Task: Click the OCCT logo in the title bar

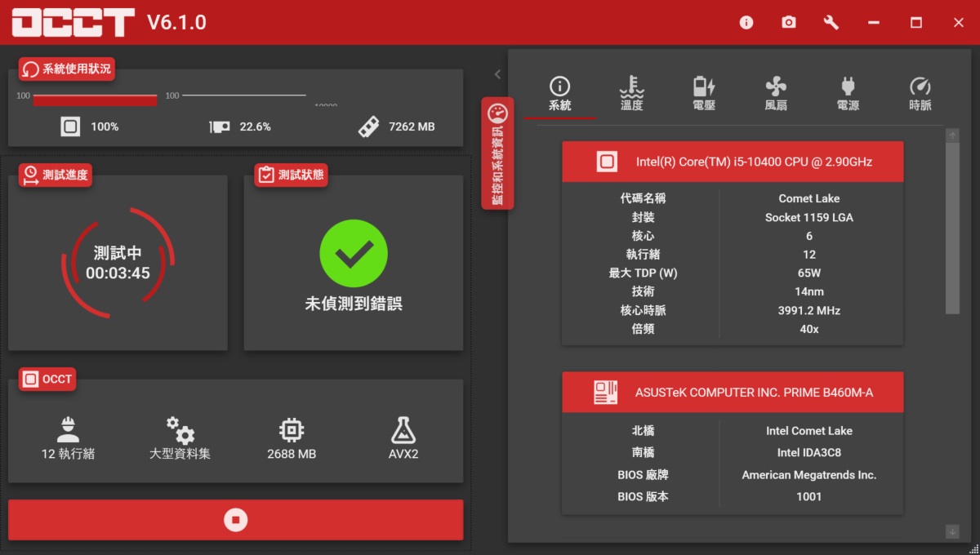Action: (73, 22)
